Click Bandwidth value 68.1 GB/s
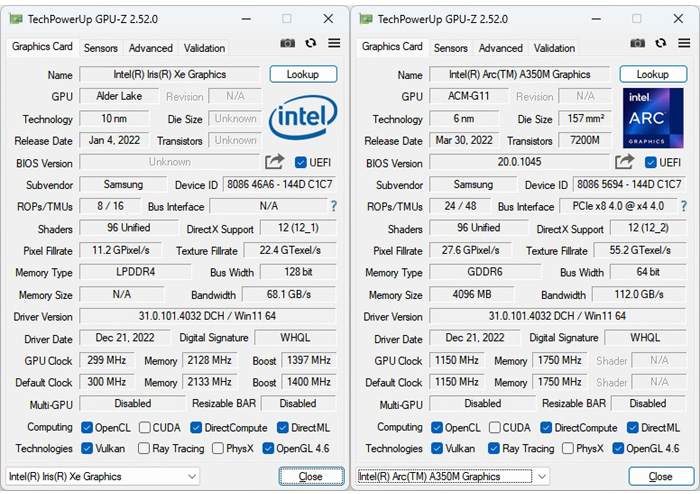This screenshot has height=494, width=700. [x=289, y=295]
